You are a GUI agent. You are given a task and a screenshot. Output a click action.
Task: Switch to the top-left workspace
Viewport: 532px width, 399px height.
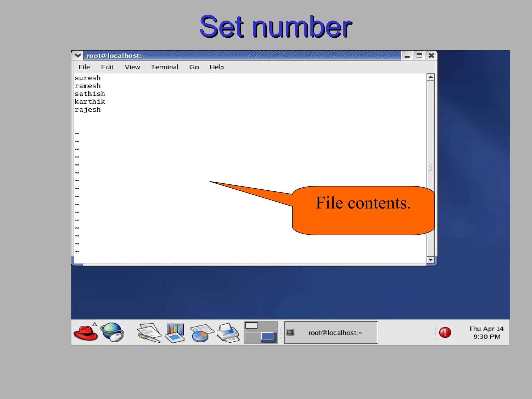(x=252, y=327)
